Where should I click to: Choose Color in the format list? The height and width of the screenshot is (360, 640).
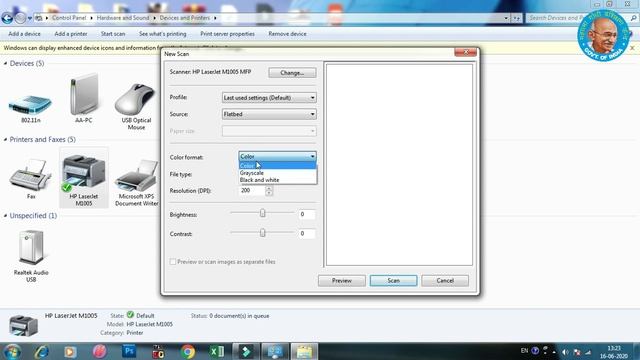(x=277, y=166)
